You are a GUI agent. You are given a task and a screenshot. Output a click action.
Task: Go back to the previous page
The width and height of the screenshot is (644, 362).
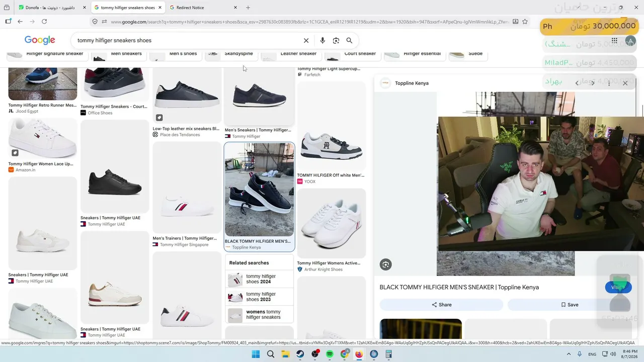(x=20, y=22)
